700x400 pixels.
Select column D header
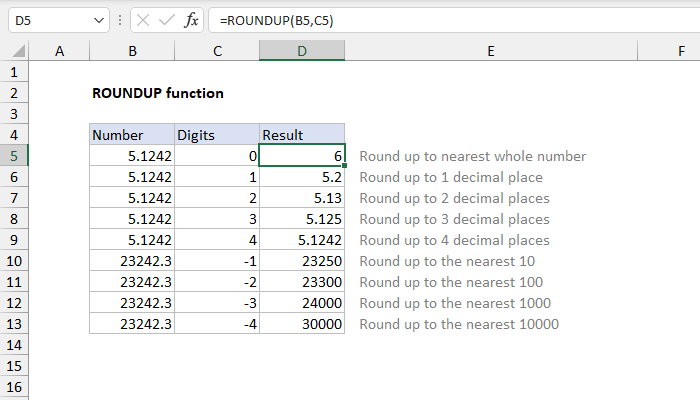tap(302, 51)
